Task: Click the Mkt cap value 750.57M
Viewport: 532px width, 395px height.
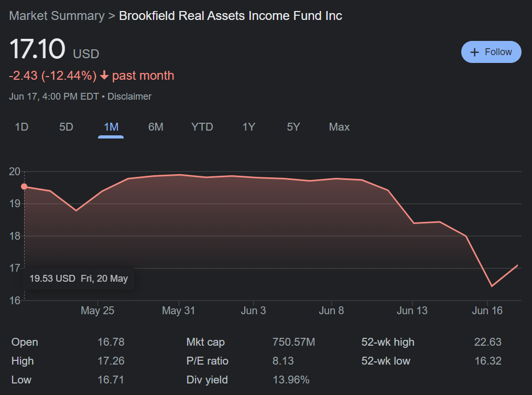Action: coord(294,342)
